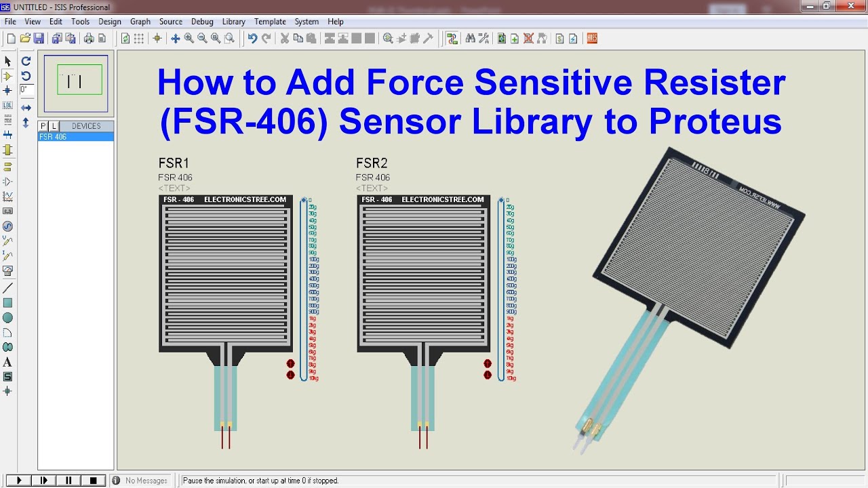868x488 pixels.
Task: Open the File menu
Action: coord(10,22)
